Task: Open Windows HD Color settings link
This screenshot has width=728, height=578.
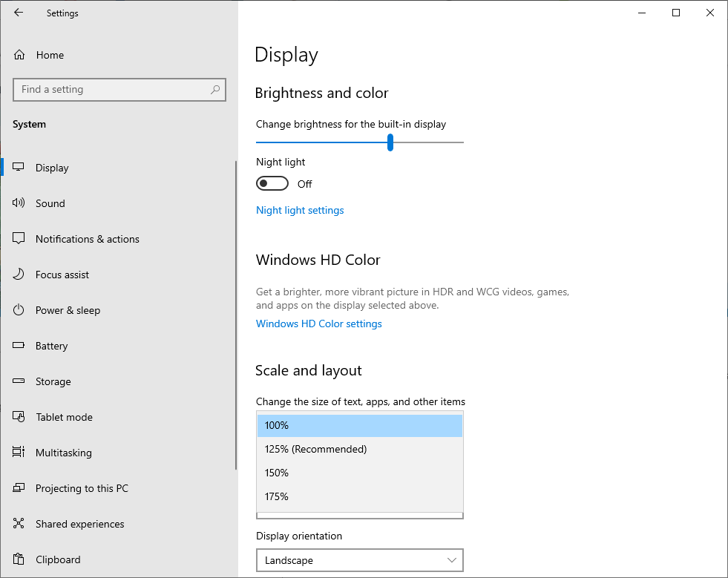Action: click(319, 324)
